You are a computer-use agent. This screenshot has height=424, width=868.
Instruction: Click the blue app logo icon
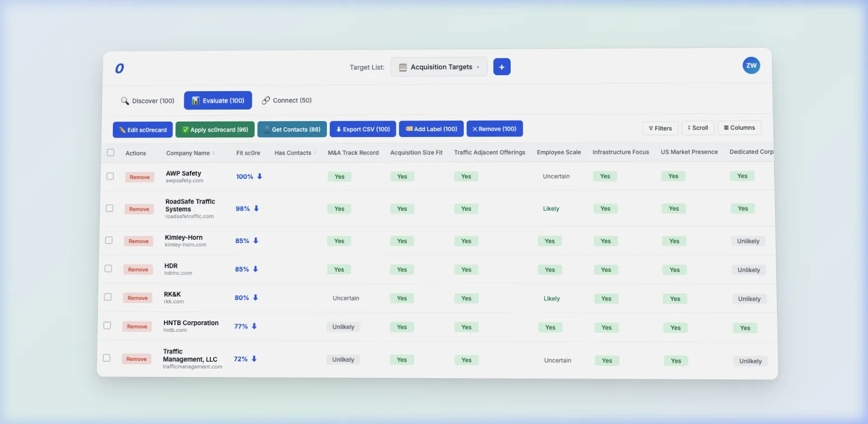click(120, 68)
